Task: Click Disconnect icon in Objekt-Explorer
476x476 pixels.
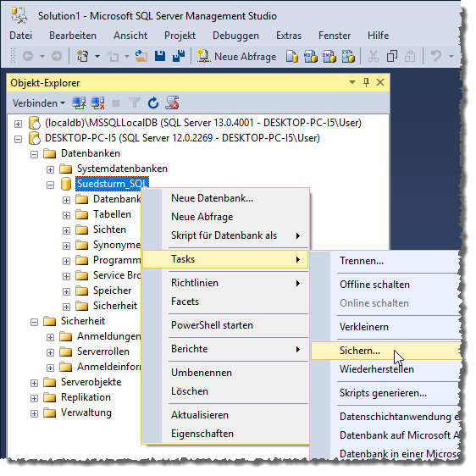Action: point(97,103)
